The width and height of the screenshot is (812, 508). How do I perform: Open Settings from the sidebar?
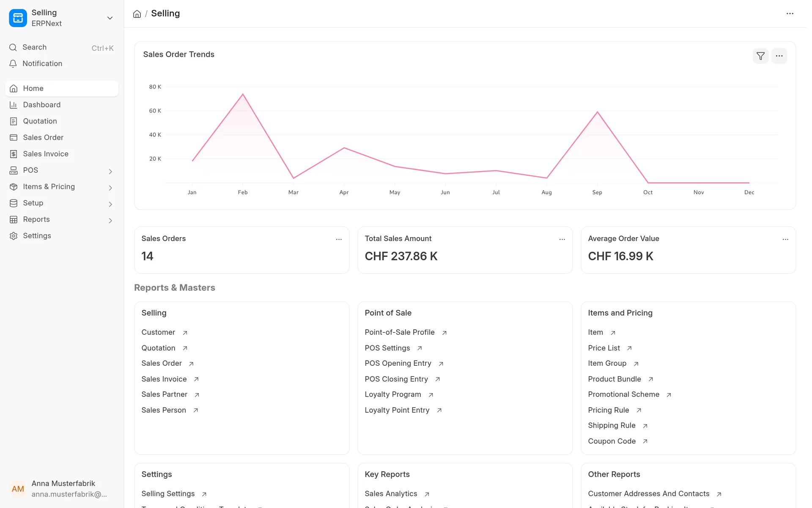[x=62, y=236]
